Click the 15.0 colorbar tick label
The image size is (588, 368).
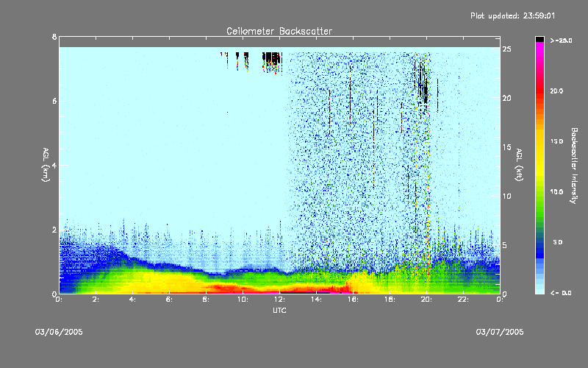tap(556, 141)
